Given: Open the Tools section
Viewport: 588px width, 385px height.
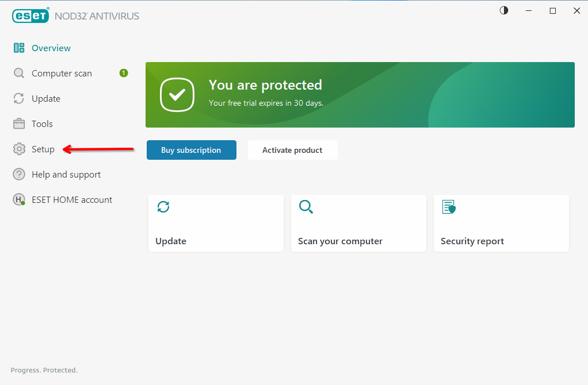Looking at the screenshot, I should tap(42, 124).
